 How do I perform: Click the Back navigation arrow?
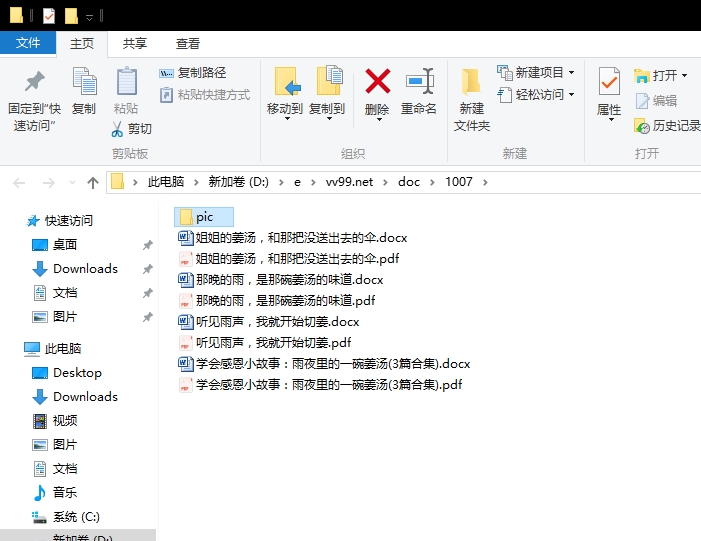[x=19, y=183]
